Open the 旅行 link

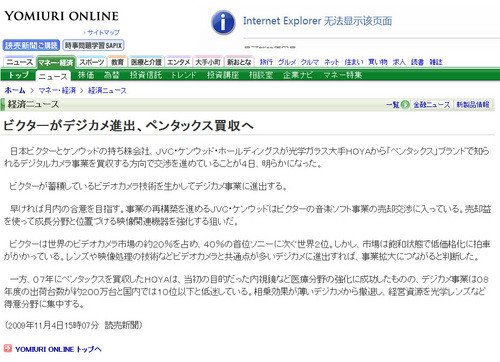266,62
